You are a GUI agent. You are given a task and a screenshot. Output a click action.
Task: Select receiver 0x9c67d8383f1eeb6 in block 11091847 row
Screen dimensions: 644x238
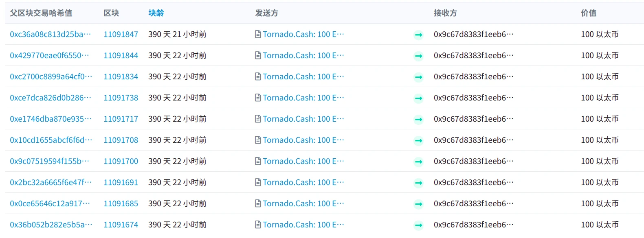474,34
